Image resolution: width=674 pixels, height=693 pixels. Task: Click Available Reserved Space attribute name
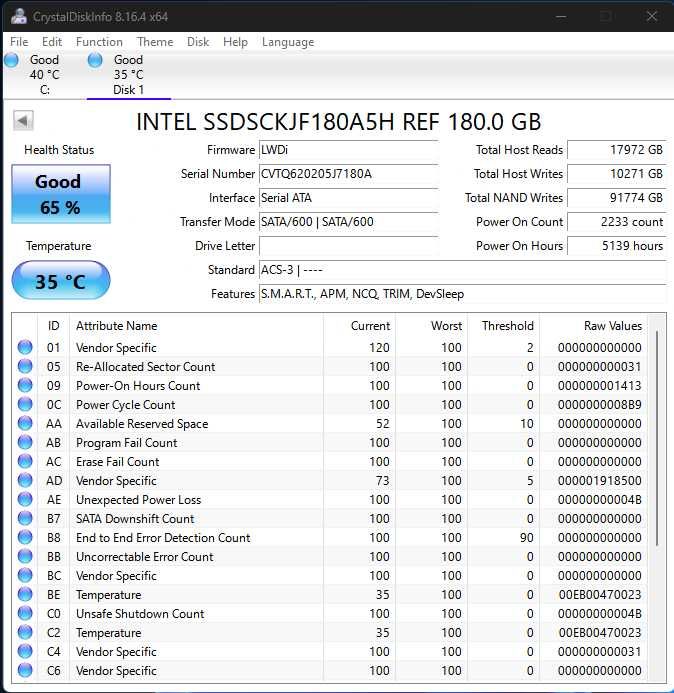point(142,424)
